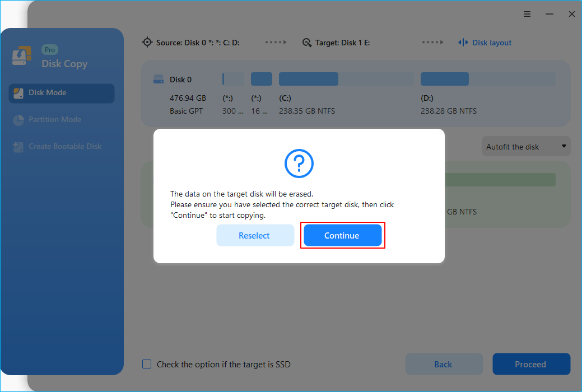Click the Reselect button
The width and height of the screenshot is (582, 392).
[x=255, y=236]
